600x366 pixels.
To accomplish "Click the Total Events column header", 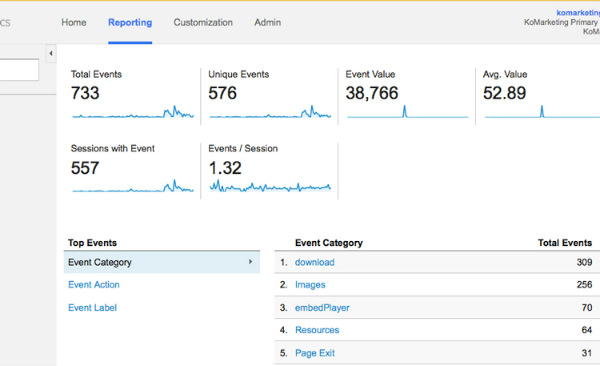I will pyautogui.click(x=565, y=243).
